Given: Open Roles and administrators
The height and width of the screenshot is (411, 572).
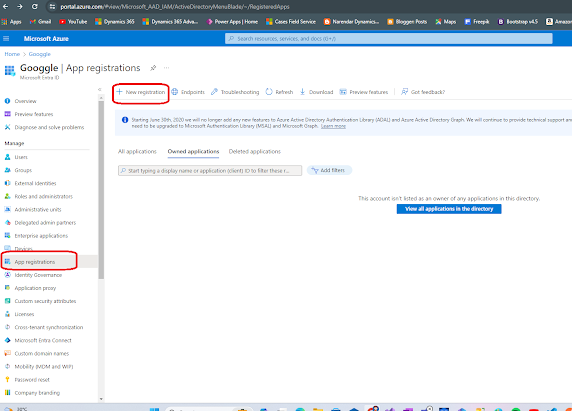Looking at the screenshot, I should click(x=43, y=197).
